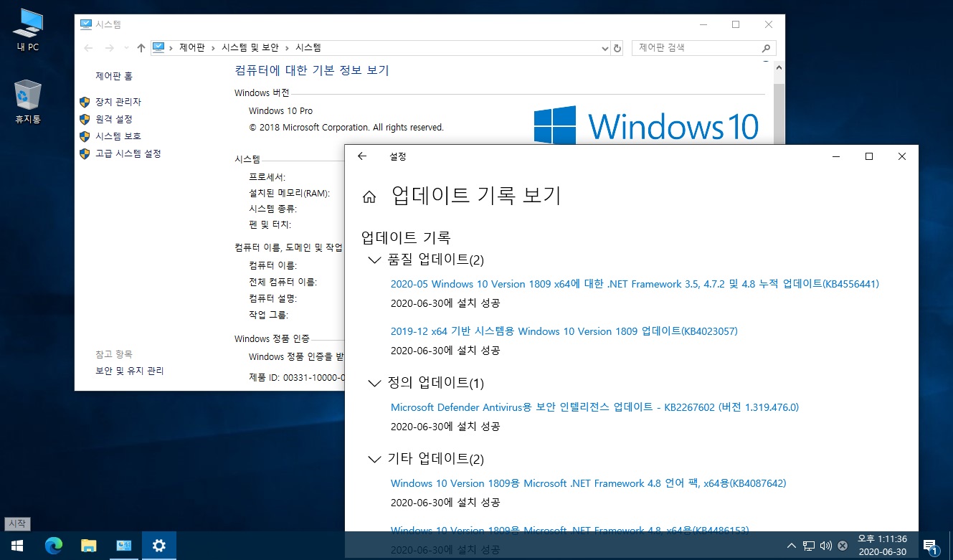
Task: Open 원격 설정 link
Action: click(114, 119)
